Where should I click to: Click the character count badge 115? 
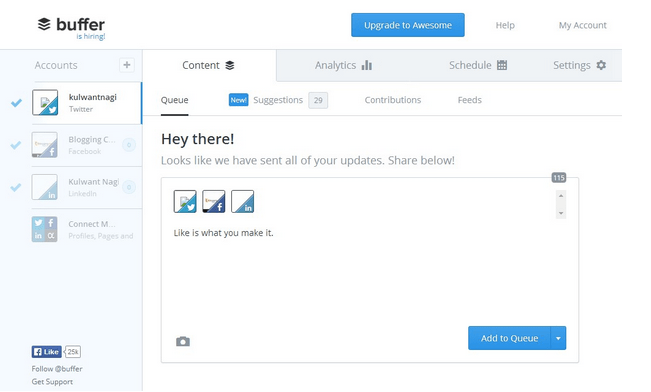click(559, 178)
